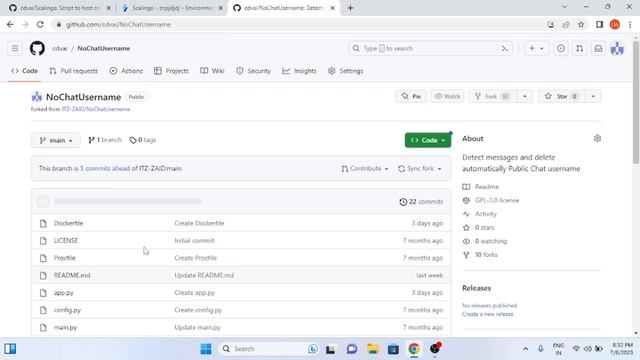640x360 pixels.
Task: Open Windows Start menu
Action: point(206,349)
